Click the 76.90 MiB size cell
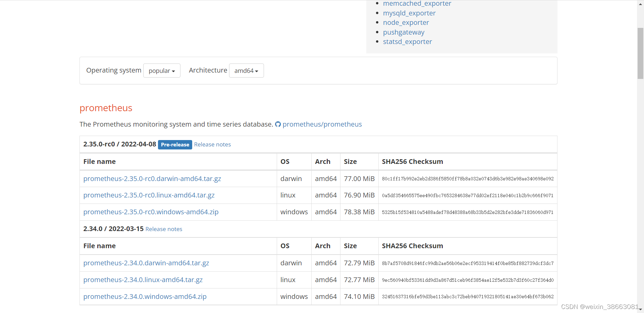644x313 pixels. coord(359,195)
